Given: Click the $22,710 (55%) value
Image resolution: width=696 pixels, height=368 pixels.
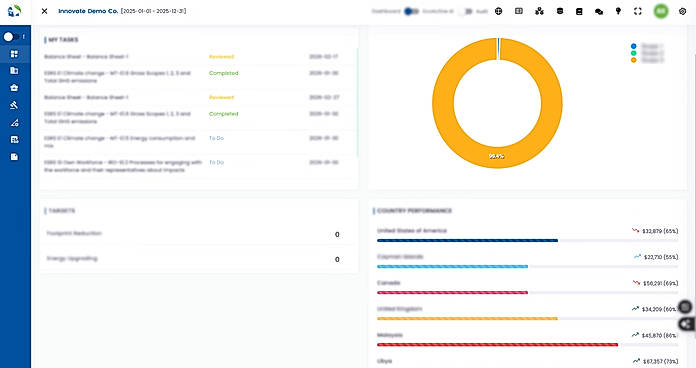Looking at the screenshot, I should tap(661, 257).
